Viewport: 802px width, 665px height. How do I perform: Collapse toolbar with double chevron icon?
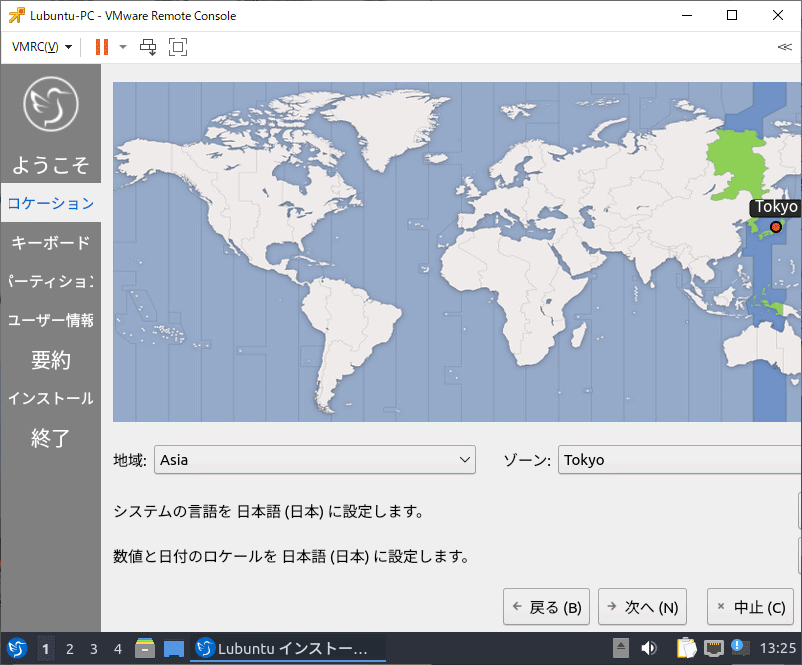[x=785, y=47]
